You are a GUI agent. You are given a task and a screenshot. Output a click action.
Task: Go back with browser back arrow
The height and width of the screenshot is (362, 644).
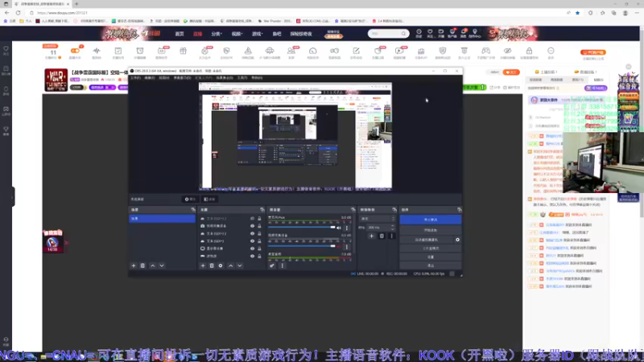point(6,13)
